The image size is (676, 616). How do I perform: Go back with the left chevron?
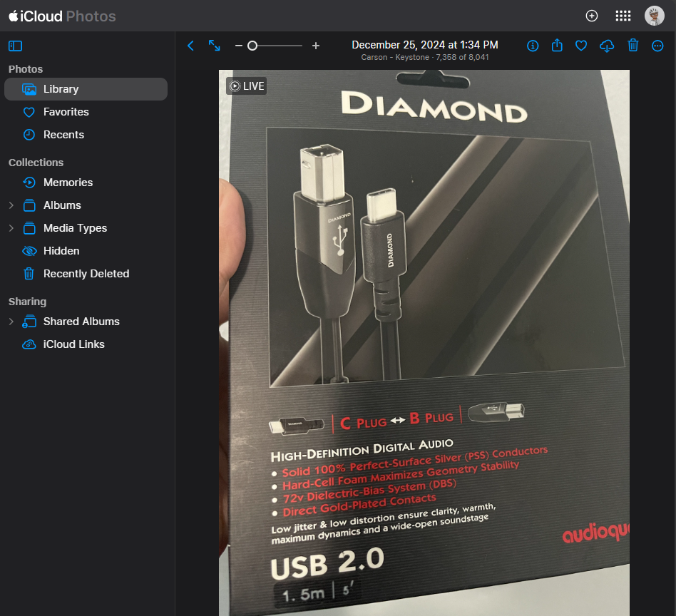tap(190, 46)
